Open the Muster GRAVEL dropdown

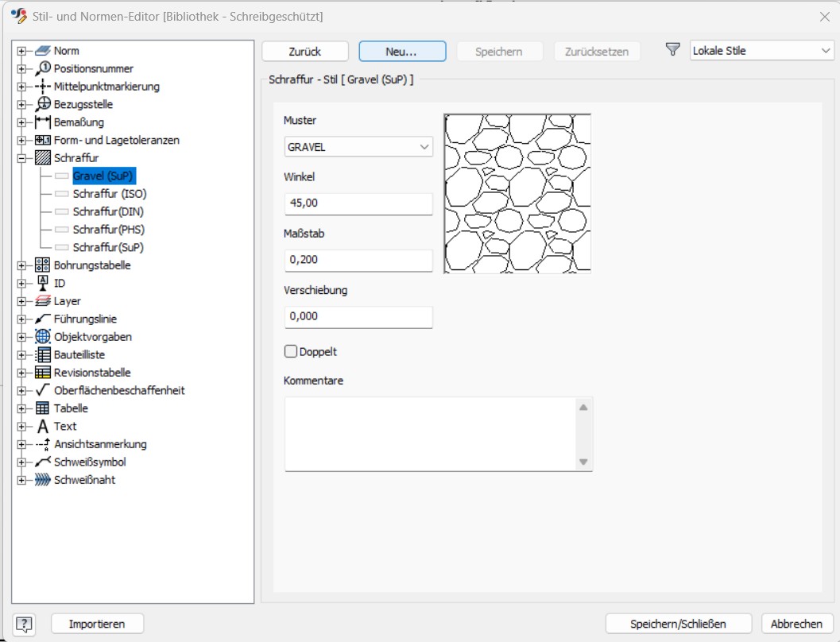358,147
